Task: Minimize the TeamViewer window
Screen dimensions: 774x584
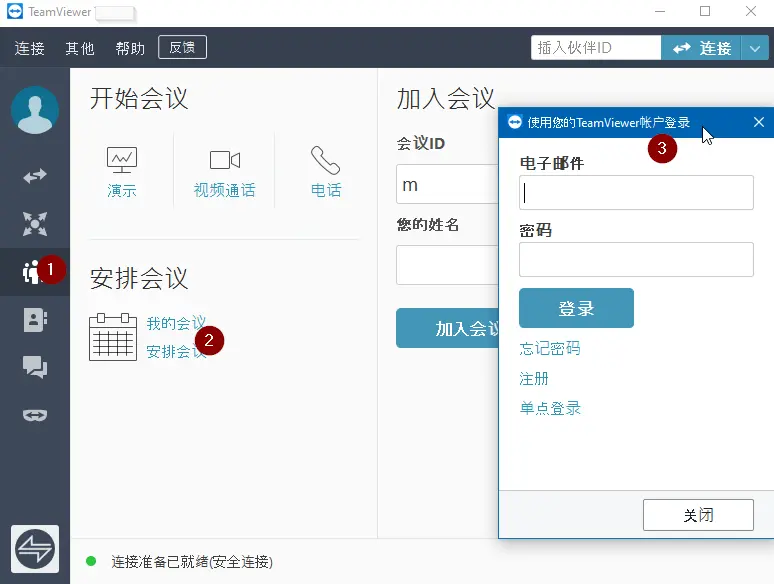Action: [x=660, y=11]
